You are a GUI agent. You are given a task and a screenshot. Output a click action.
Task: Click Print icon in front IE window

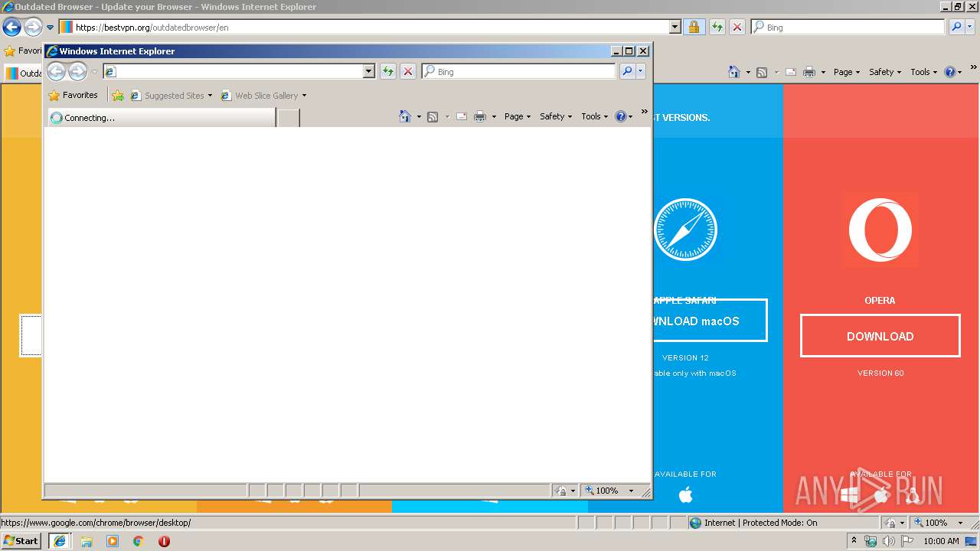(480, 116)
